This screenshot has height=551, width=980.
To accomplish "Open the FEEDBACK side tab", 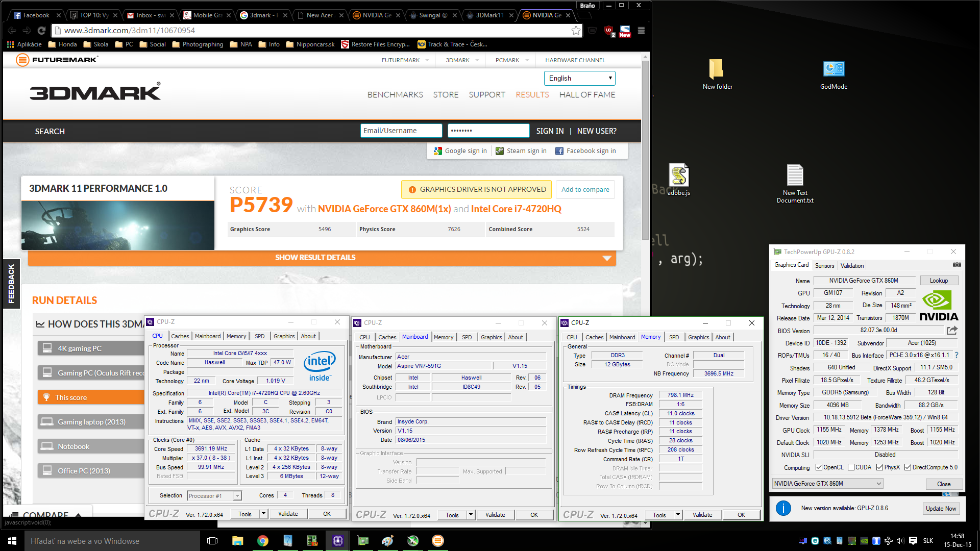I will [11, 284].
